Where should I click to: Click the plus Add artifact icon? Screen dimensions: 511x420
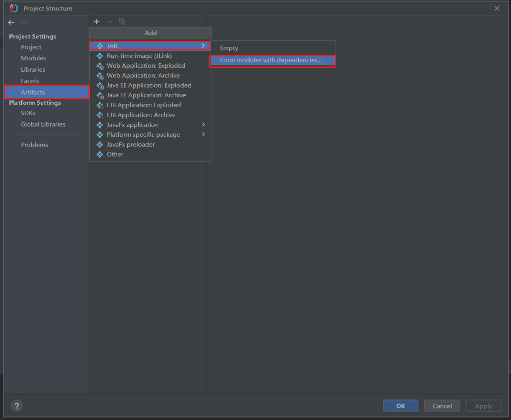pyautogui.click(x=97, y=21)
